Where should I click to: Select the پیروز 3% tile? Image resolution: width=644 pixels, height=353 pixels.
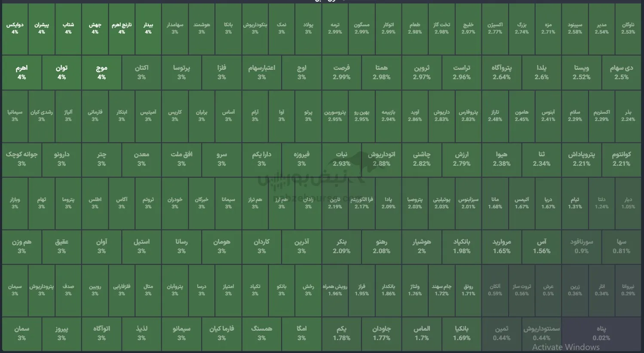tap(61, 334)
